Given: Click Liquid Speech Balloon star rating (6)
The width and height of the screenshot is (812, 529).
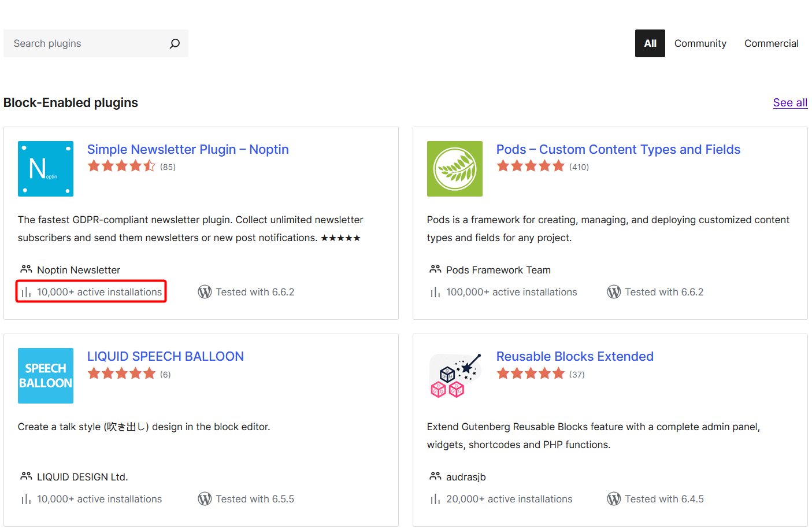Looking at the screenshot, I should (121, 373).
